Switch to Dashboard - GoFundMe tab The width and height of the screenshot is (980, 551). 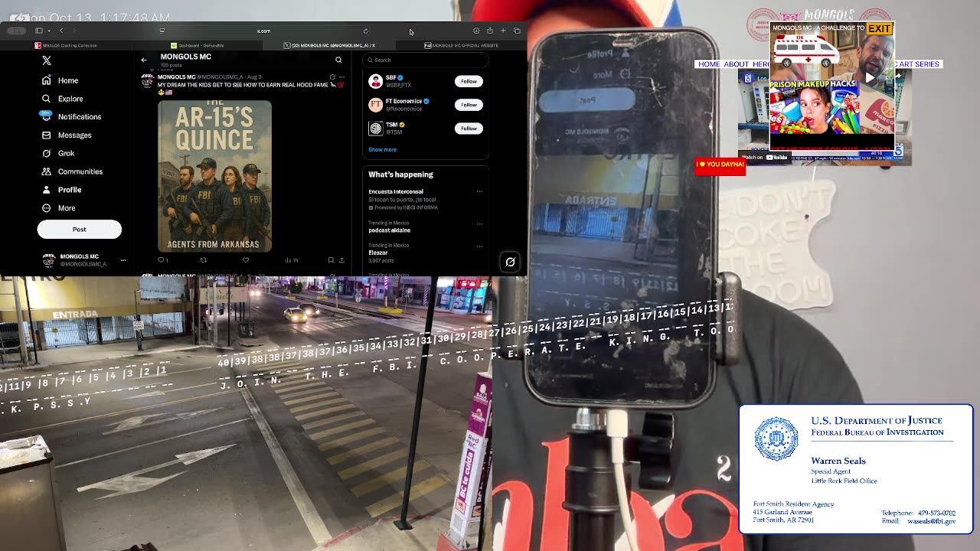pyautogui.click(x=198, y=45)
